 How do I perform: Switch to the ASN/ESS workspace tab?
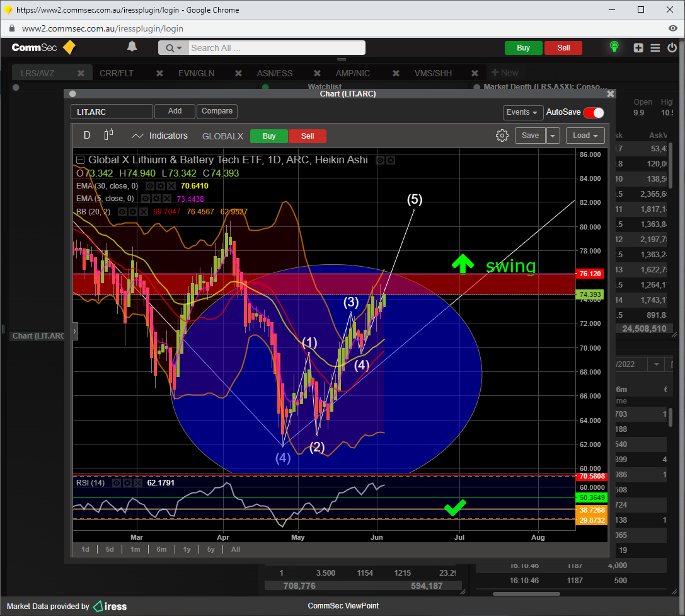tap(275, 73)
